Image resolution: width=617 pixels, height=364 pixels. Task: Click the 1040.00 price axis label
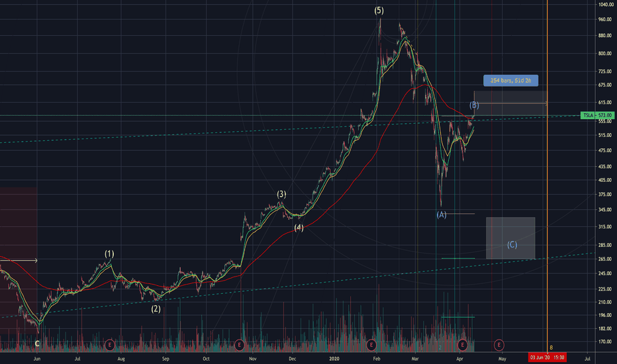coord(606,5)
